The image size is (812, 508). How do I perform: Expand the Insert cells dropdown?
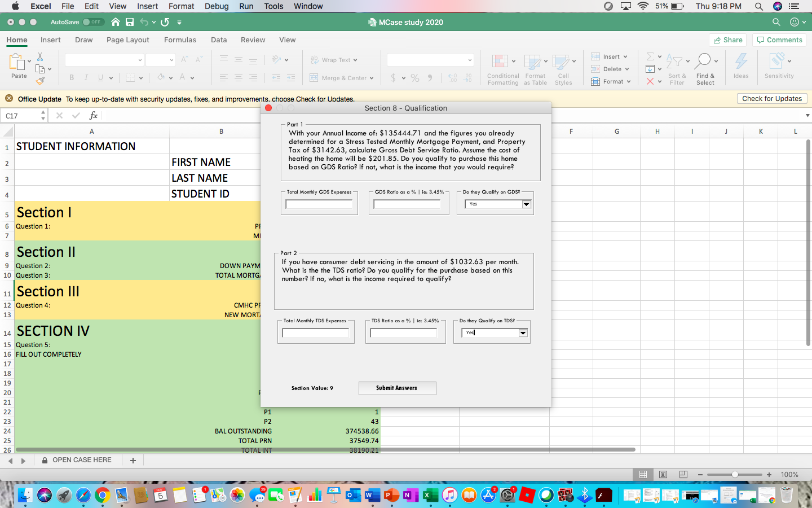point(625,56)
